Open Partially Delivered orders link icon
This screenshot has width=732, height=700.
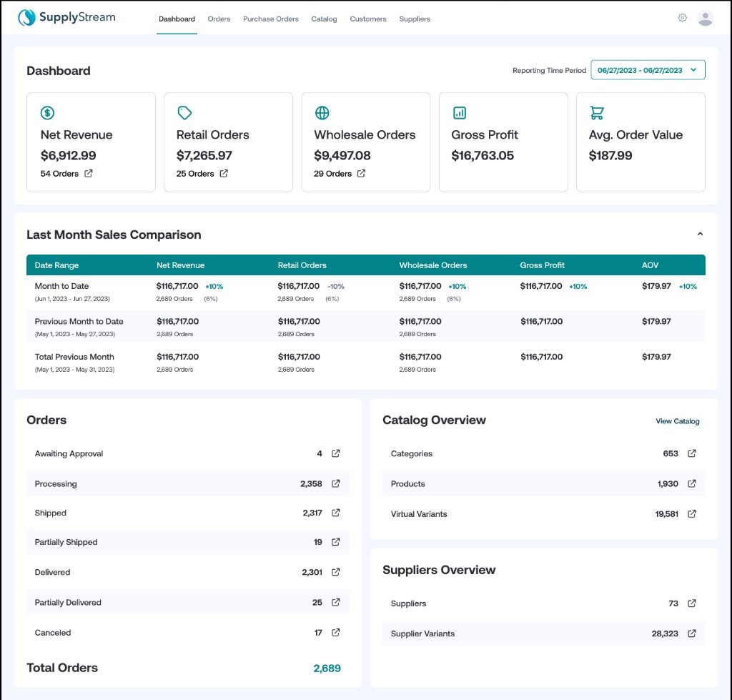point(336,603)
